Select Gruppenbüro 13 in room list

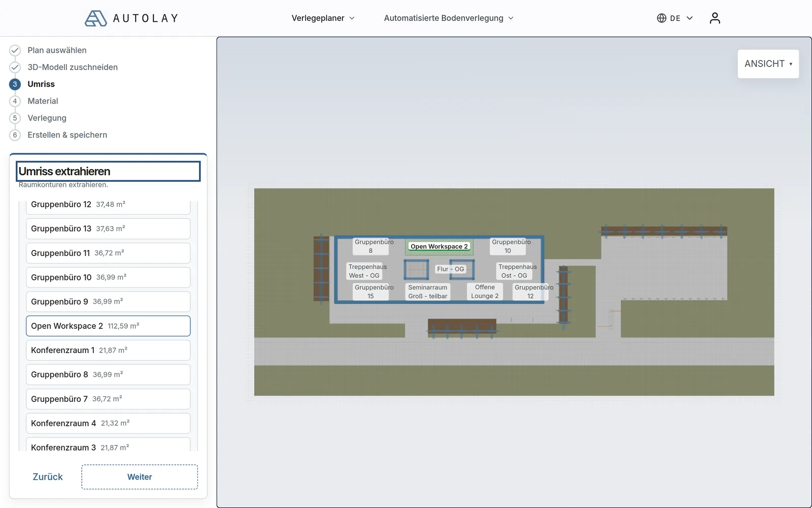(108, 229)
